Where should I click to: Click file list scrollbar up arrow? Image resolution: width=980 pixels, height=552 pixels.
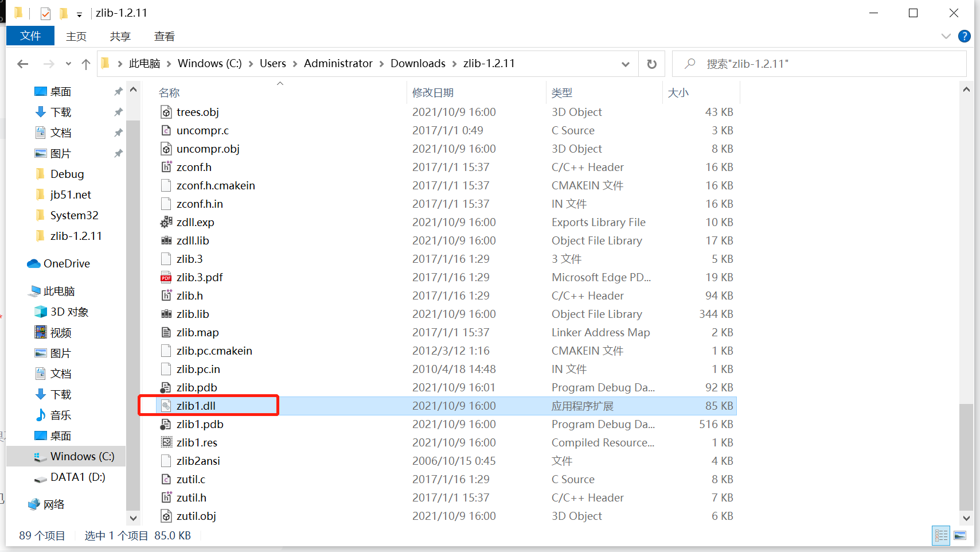click(966, 89)
